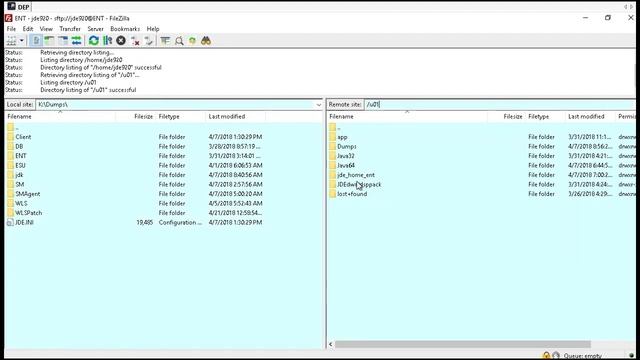
Task: Select the remote lost+found folder
Action: 352,194
